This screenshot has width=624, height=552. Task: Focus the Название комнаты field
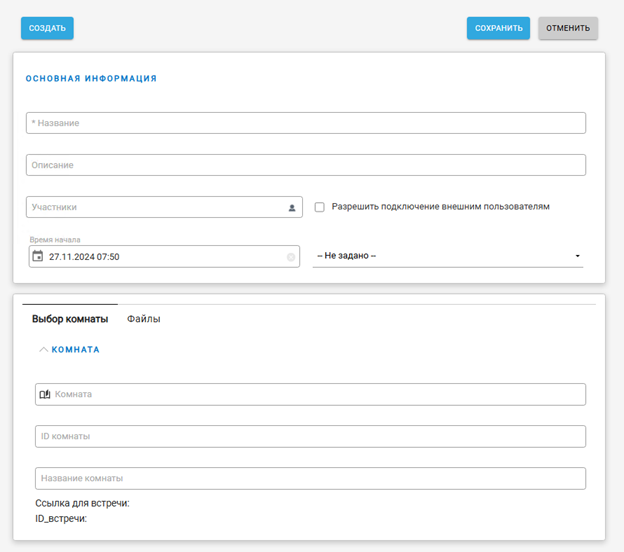(x=310, y=478)
